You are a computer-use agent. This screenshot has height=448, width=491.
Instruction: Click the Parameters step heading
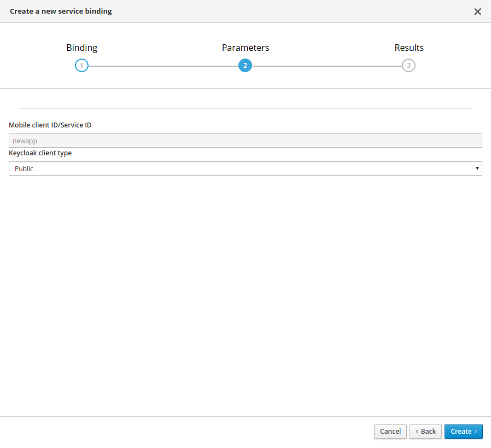pyautogui.click(x=245, y=48)
